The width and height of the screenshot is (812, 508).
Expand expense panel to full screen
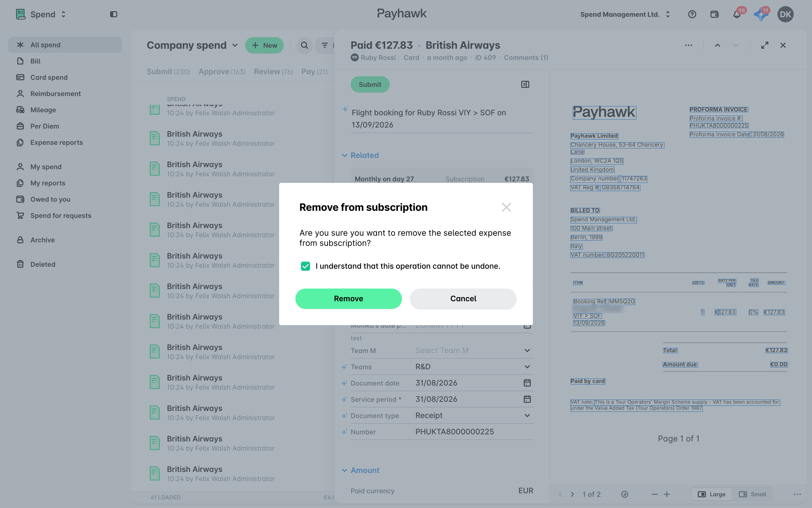765,45
